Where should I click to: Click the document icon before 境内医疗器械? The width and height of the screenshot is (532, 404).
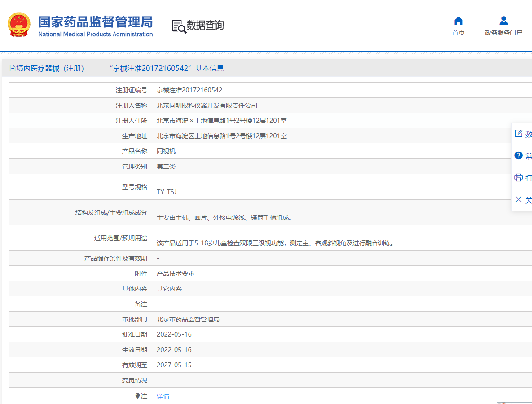12,69
